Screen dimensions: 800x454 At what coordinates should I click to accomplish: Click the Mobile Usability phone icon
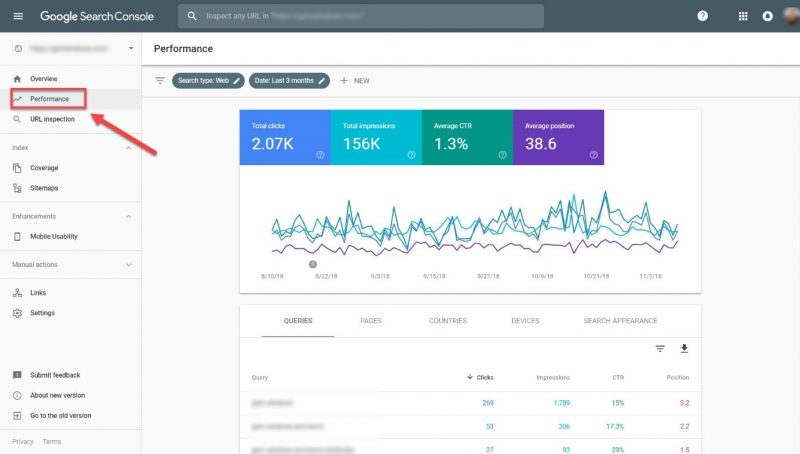point(17,237)
